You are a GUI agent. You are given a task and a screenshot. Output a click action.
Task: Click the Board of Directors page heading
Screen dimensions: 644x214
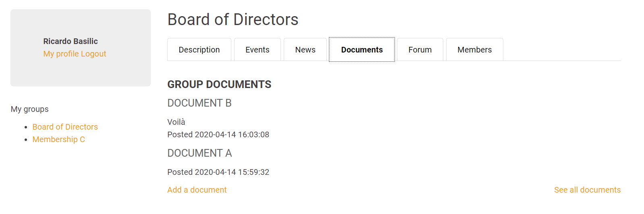[x=233, y=19]
